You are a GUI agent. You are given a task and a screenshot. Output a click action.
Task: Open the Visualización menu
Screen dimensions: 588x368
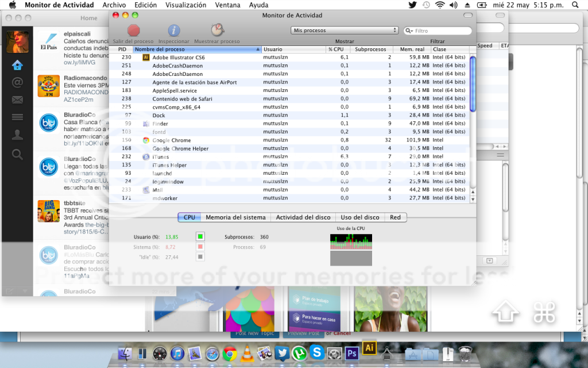pos(185,5)
